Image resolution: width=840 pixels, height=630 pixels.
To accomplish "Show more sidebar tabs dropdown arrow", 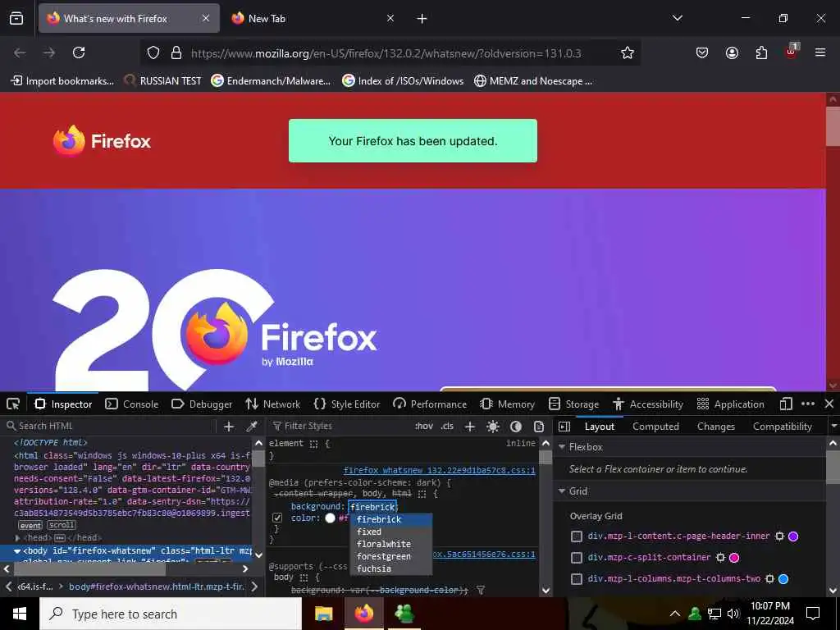I will [833, 427].
